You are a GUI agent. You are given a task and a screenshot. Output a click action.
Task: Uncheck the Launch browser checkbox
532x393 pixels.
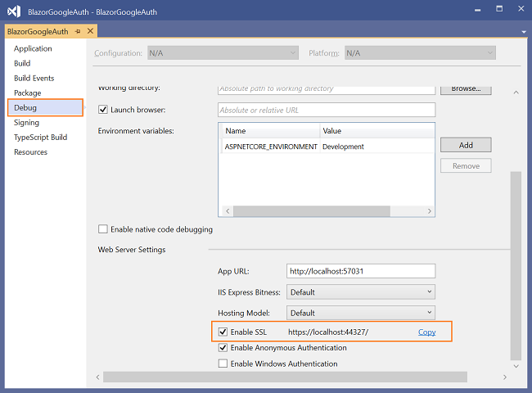(103, 110)
